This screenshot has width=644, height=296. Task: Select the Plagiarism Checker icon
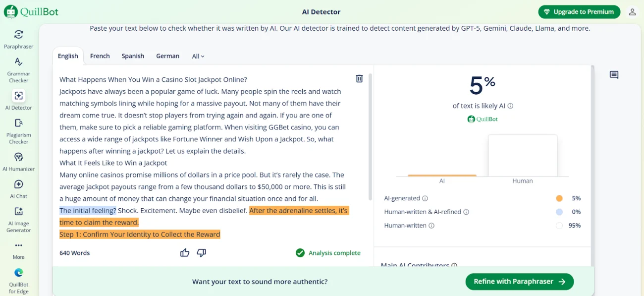[18, 123]
